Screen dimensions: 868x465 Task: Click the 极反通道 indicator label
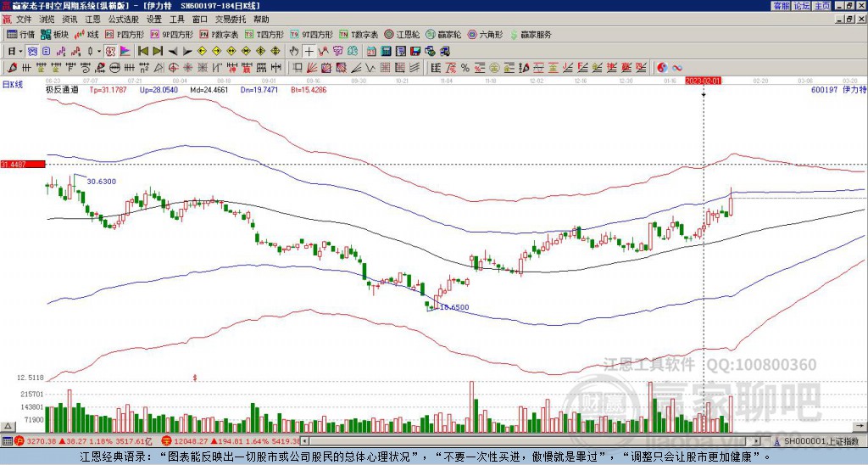coord(62,89)
